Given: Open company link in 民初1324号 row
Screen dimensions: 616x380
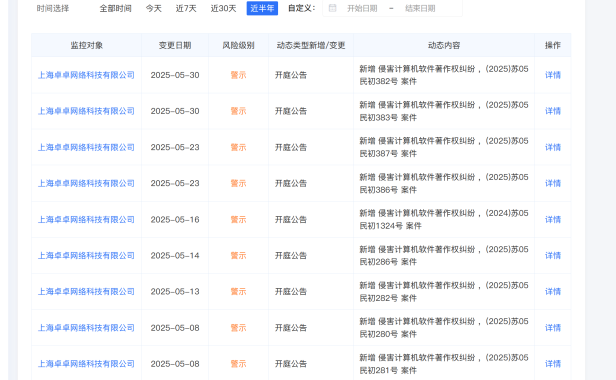Looking at the screenshot, I should click(x=86, y=220).
